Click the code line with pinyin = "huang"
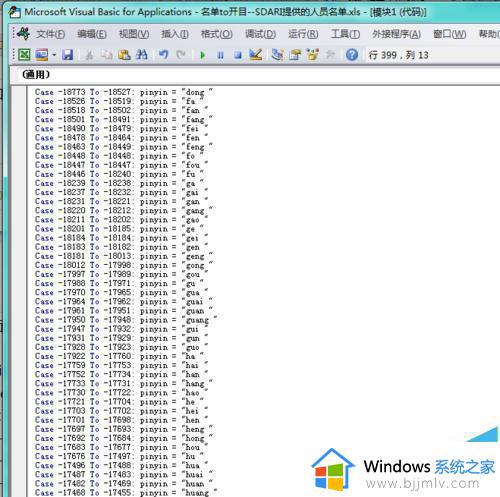 point(126,493)
